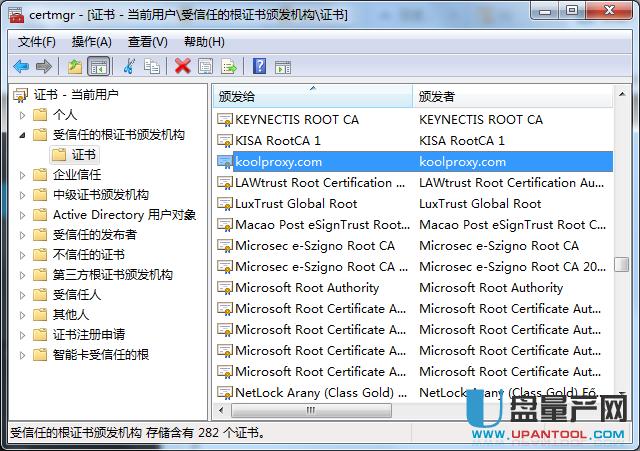Select 中级证书颁发机构 tree item
This screenshot has height=451, width=640.
[100, 195]
